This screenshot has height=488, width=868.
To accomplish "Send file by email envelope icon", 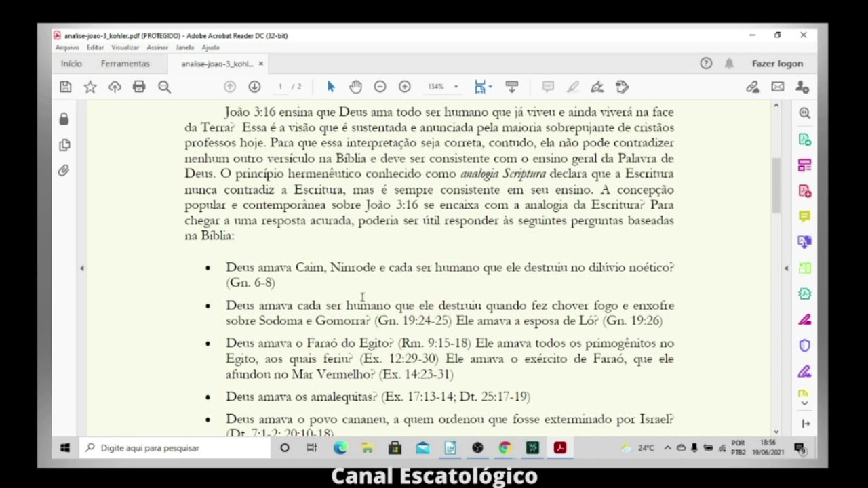I will click(778, 87).
